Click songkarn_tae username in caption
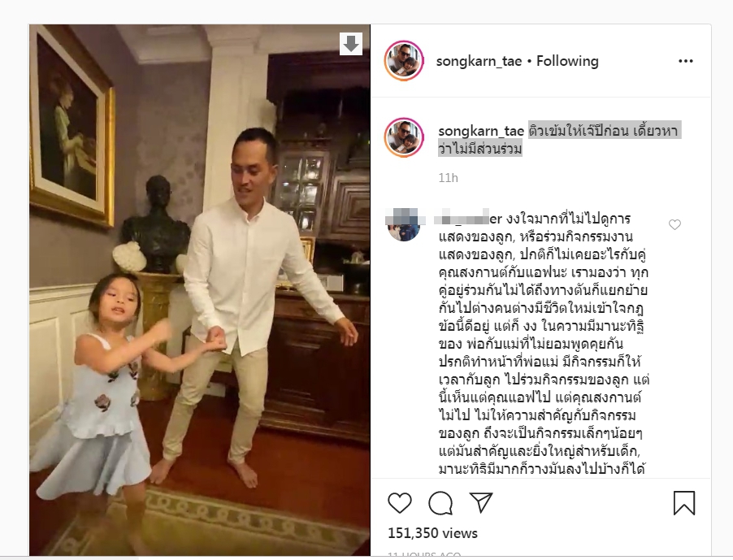 481,132
